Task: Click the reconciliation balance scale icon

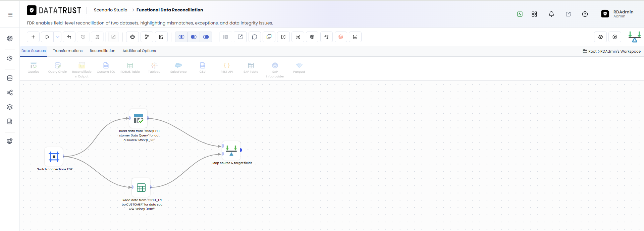Action: pyautogui.click(x=635, y=37)
